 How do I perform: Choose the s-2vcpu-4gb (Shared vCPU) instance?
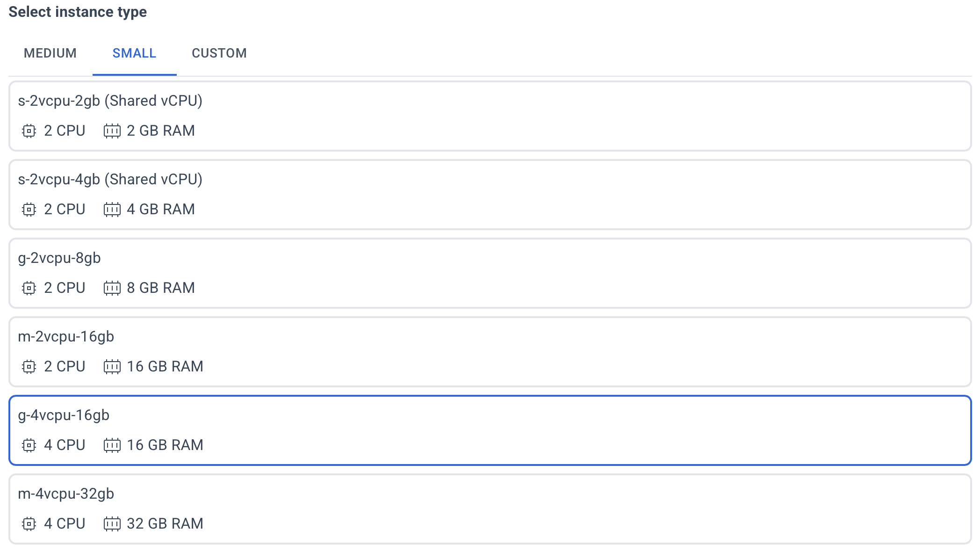(x=490, y=195)
